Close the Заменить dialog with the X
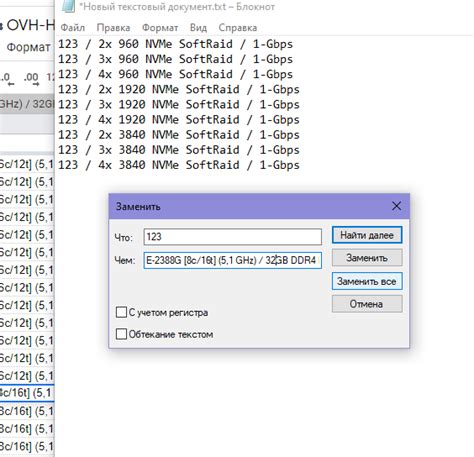 tap(396, 206)
